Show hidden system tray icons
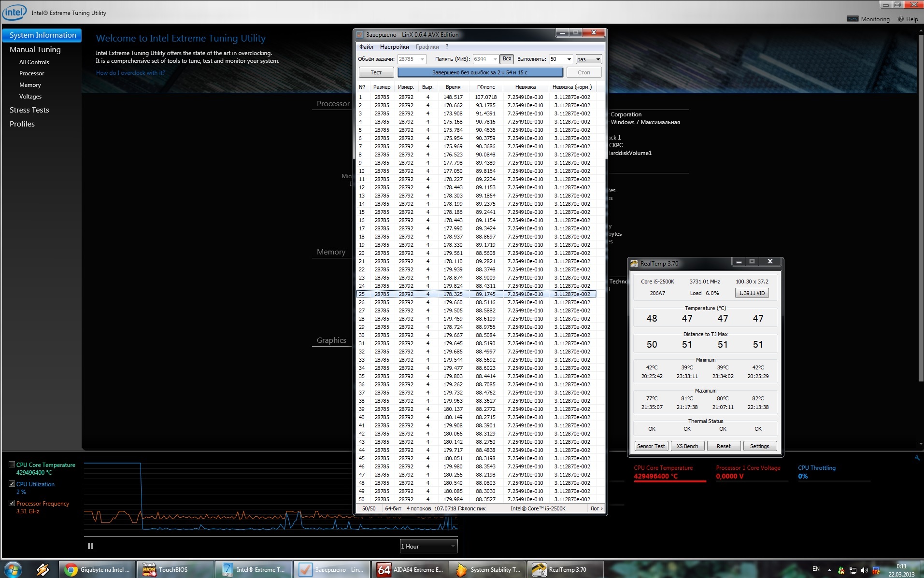The image size is (924, 578). click(x=829, y=570)
